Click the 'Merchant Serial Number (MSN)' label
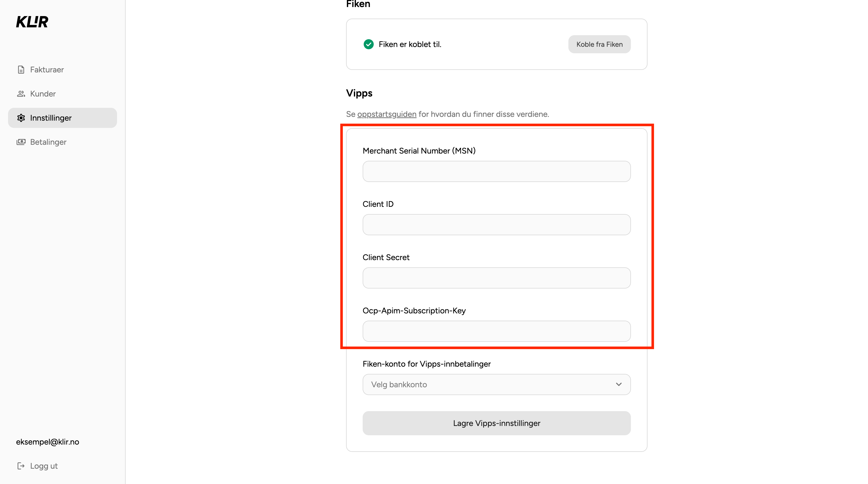 (x=419, y=151)
